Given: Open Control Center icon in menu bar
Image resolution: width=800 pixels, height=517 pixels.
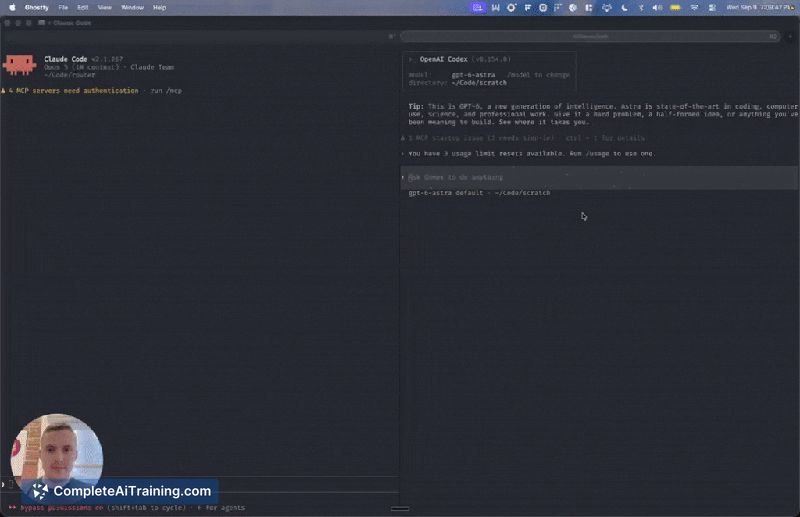Looking at the screenshot, I should pyautogui.click(x=712, y=8).
